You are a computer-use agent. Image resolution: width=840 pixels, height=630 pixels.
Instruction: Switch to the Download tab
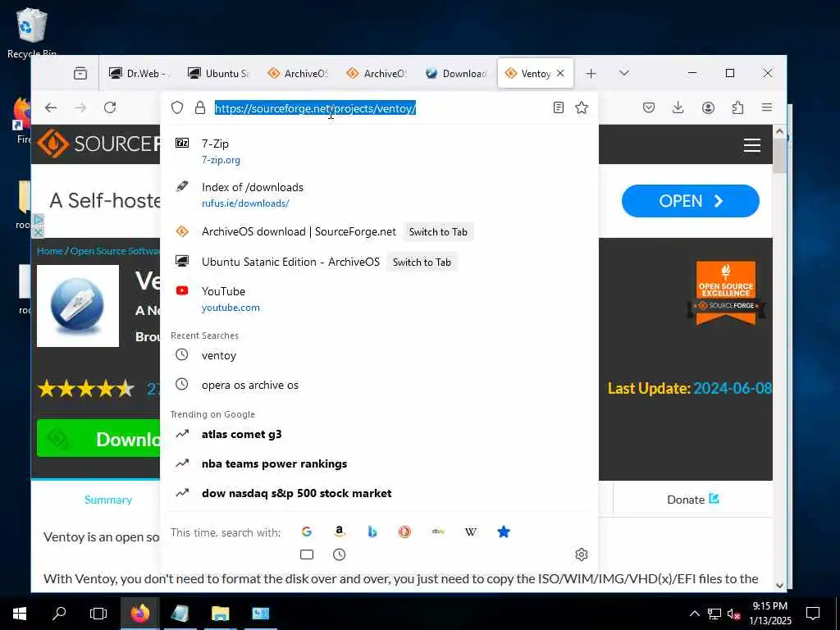click(456, 73)
